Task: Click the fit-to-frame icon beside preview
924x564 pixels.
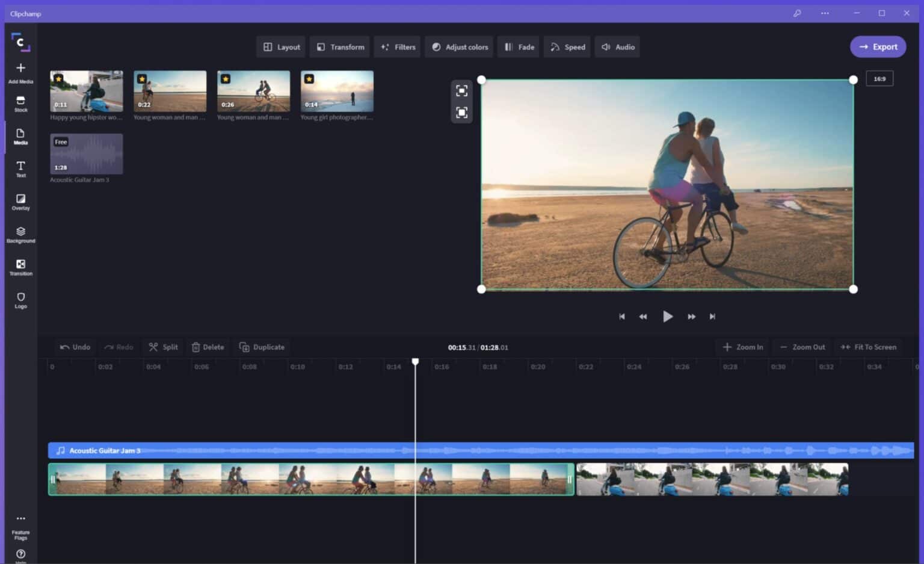Action: [461, 91]
